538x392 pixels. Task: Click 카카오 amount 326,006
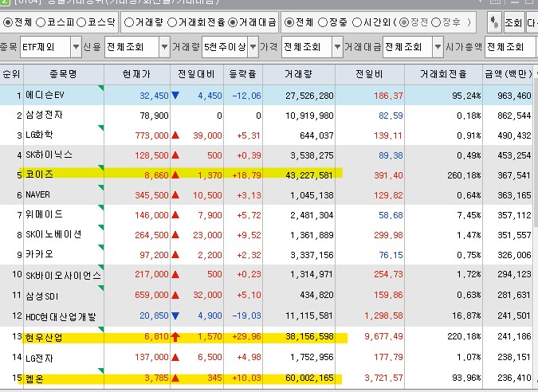point(514,255)
